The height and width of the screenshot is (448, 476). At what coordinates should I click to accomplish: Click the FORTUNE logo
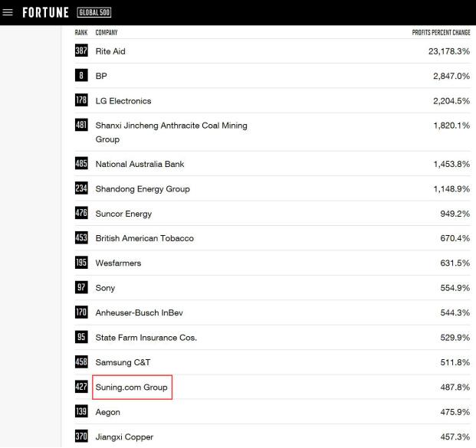[x=45, y=12]
